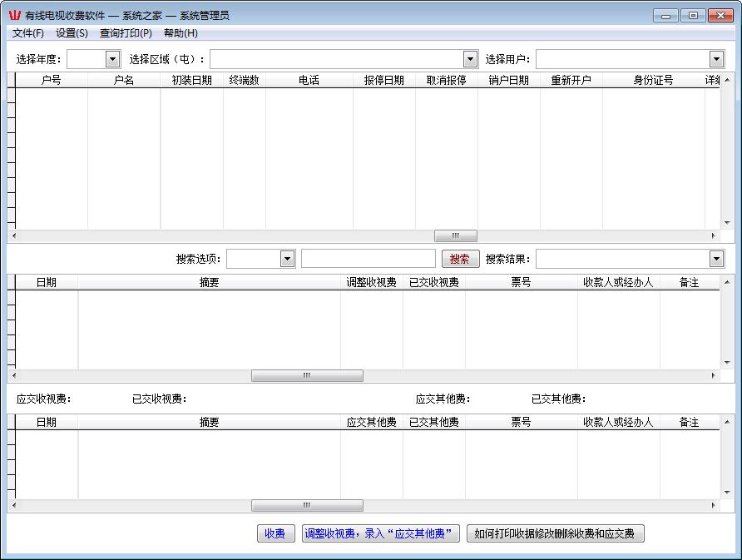Click the 电话 column header
This screenshot has height=560, width=742.
(x=309, y=80)
